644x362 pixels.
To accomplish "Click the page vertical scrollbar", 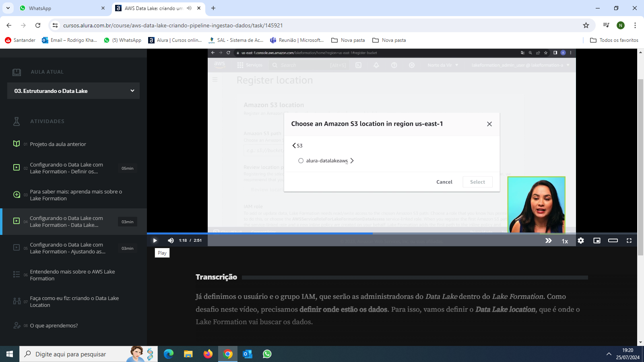I will [640, 167].
